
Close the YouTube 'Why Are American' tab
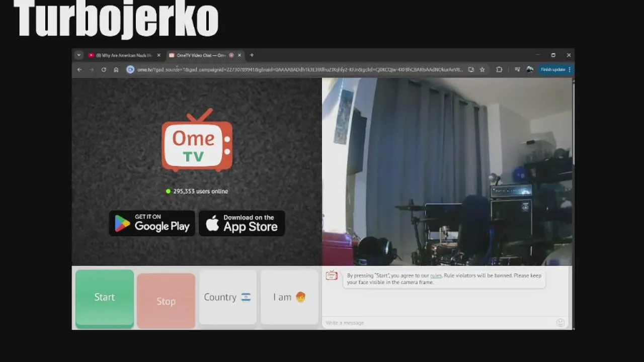(158, 55)
